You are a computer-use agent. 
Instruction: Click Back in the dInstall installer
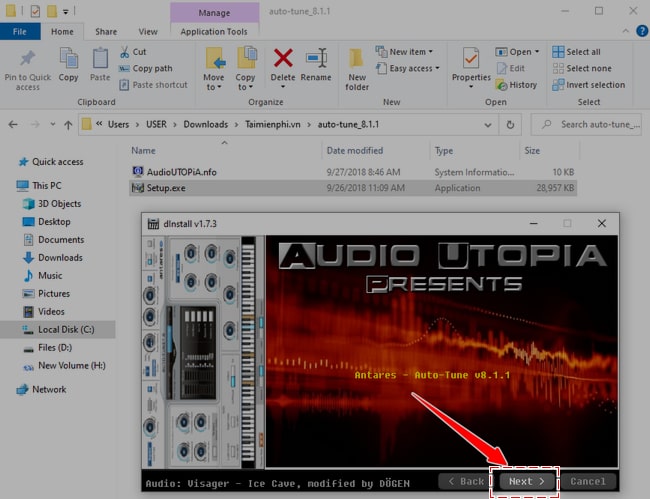[466, 481]
